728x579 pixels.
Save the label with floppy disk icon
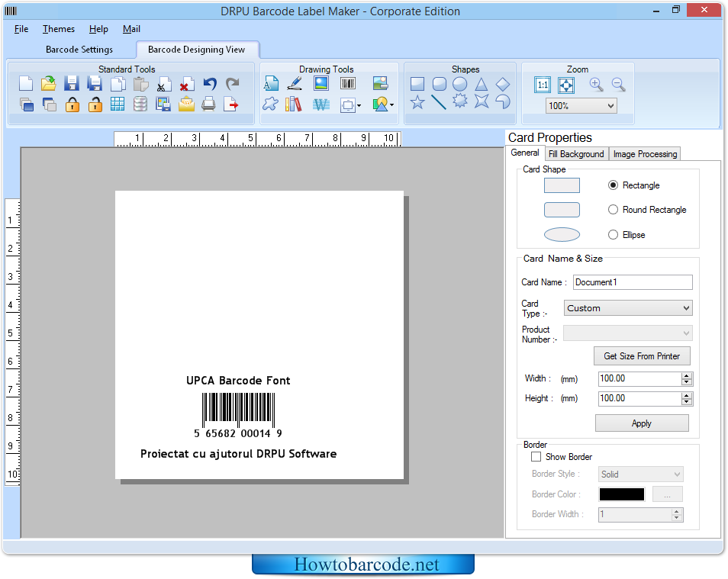point(71,84)
